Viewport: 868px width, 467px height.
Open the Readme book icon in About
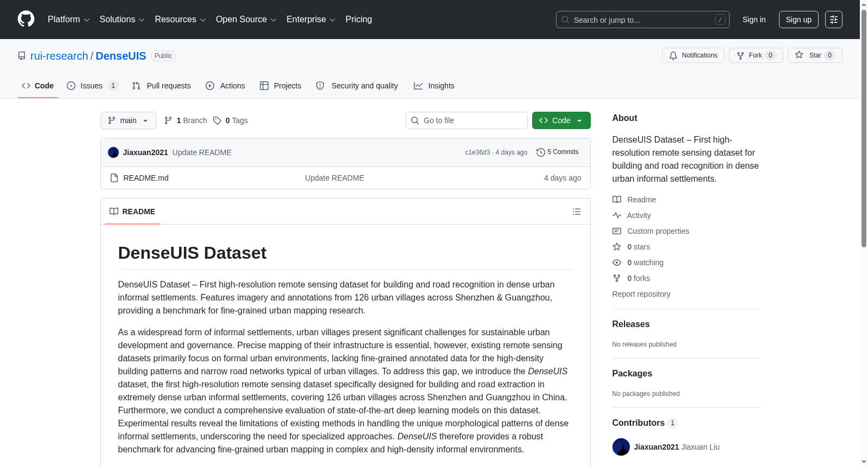(617, 200)
